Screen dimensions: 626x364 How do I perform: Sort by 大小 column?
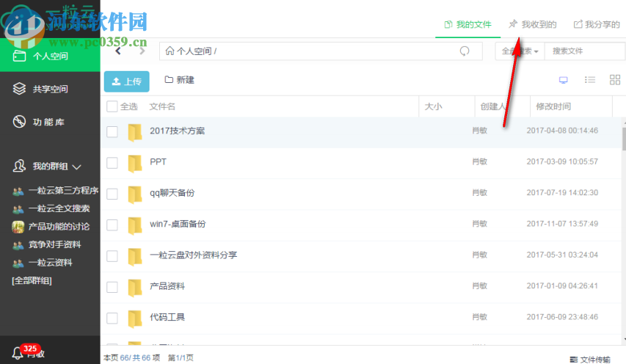(x=433, y=106)
